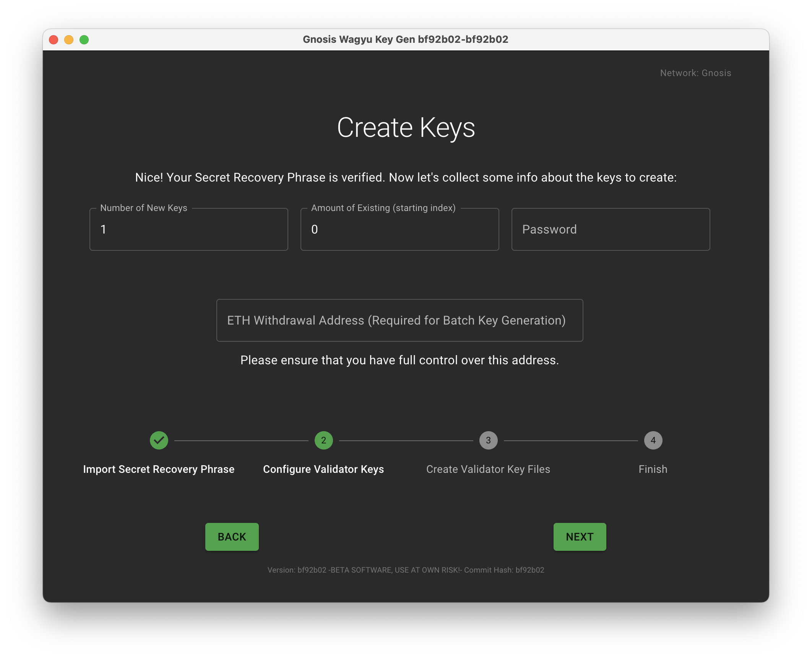Screen dimensions: 812x659
Task: Click the red close window button
Action: 54,40
